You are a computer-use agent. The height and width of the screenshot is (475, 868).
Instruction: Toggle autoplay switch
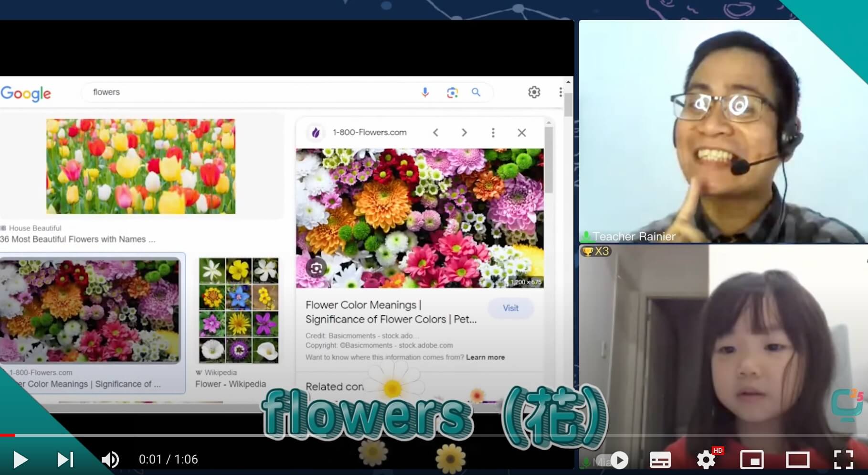click(x=614, y=460)
